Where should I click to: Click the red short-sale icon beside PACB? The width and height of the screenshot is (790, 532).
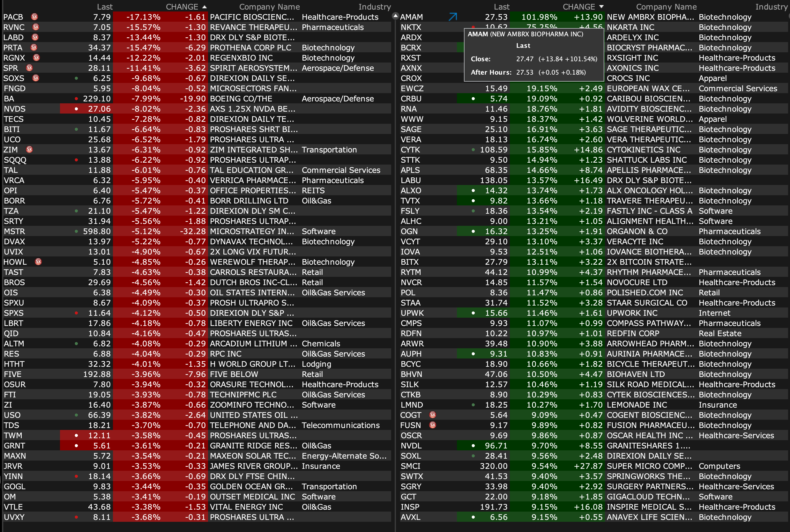pos(34,17)
